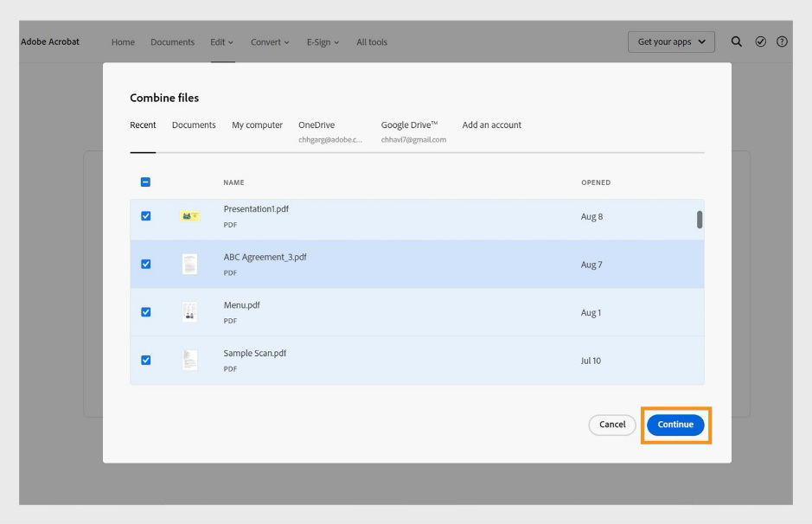Uncheck the ABC Agreement_3.pdf checkbox
Viewport: 812px width, 524px height.
[145, 265]
